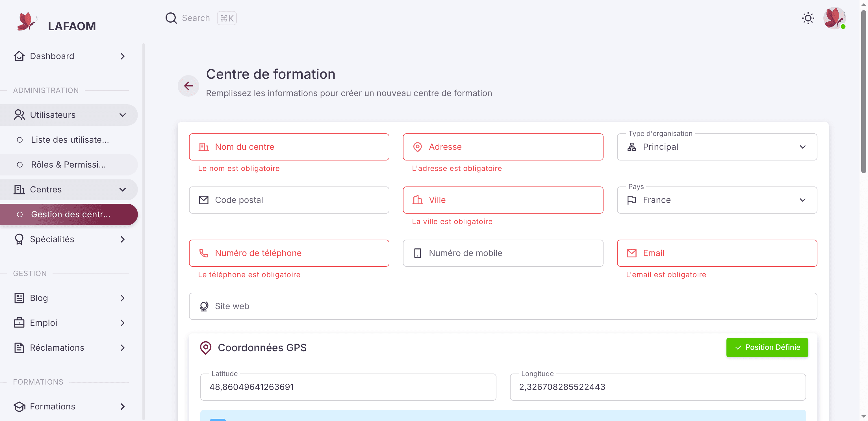868x421 pixels.
Task: Expand the Spécialités chevron
Action: 123,239
